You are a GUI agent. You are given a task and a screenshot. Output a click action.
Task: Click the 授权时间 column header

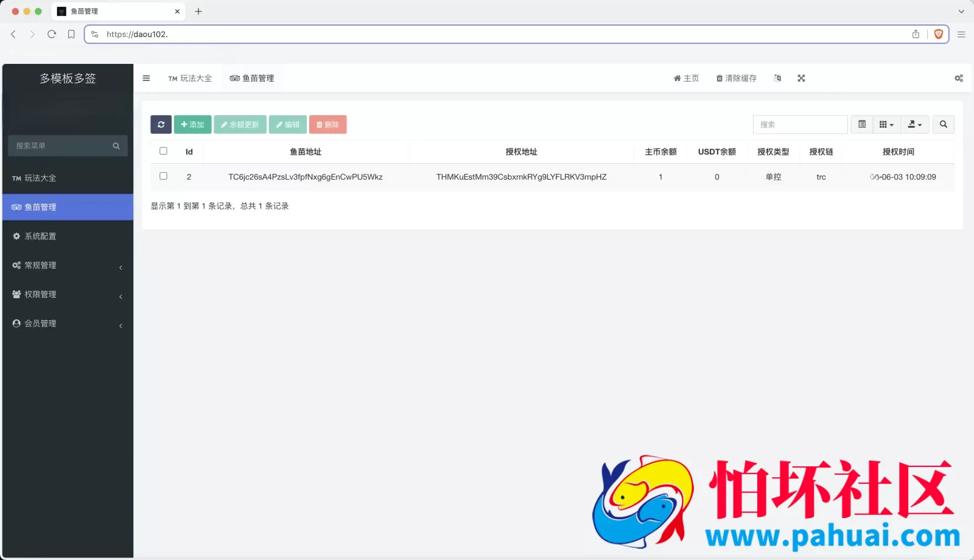click(899, 152)
